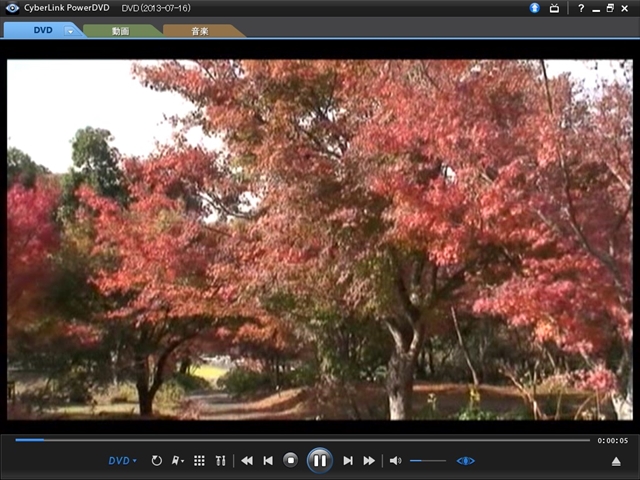Skip to the next chapter
640x480 pixels.
click(348, 460)
